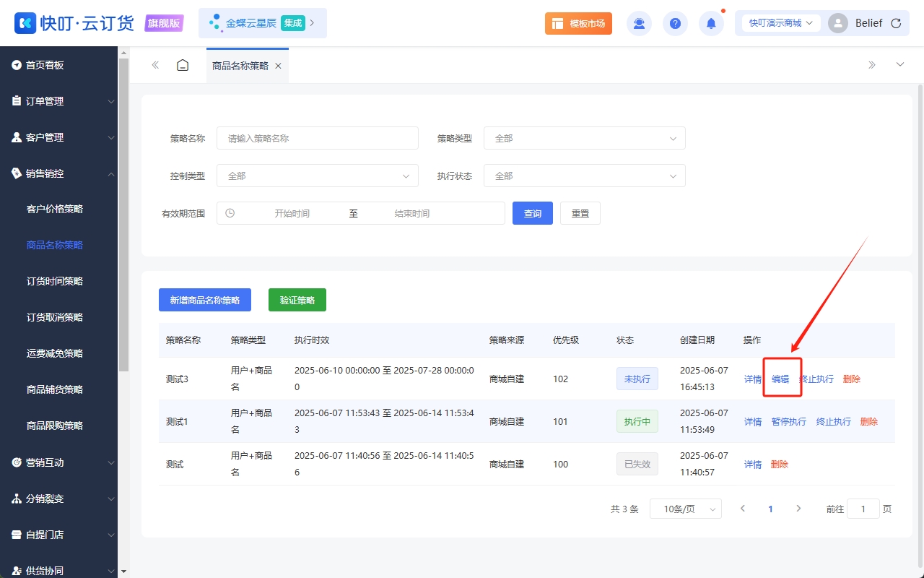Click 删除 for the 测试 row
The height and width of the screenshot is (578, 924).
(x=780, y=464)
